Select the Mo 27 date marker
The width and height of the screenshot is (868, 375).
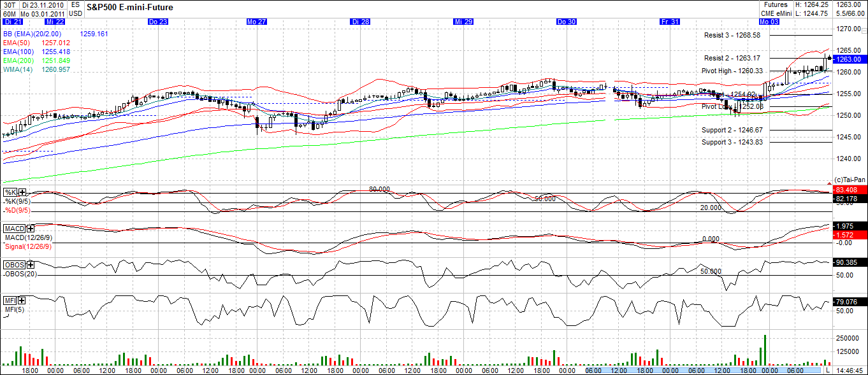point(256,21)
